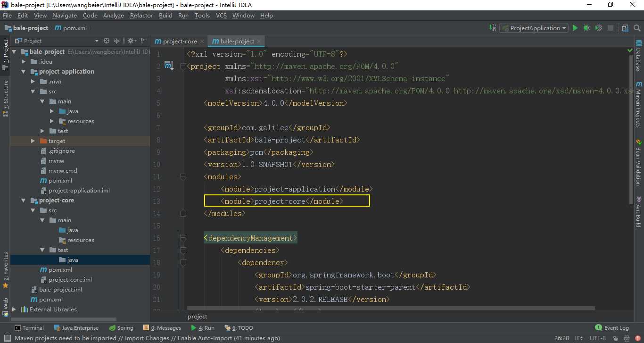
Task: Open Search Everywhere magnifier icon
Action: (636, 28)
